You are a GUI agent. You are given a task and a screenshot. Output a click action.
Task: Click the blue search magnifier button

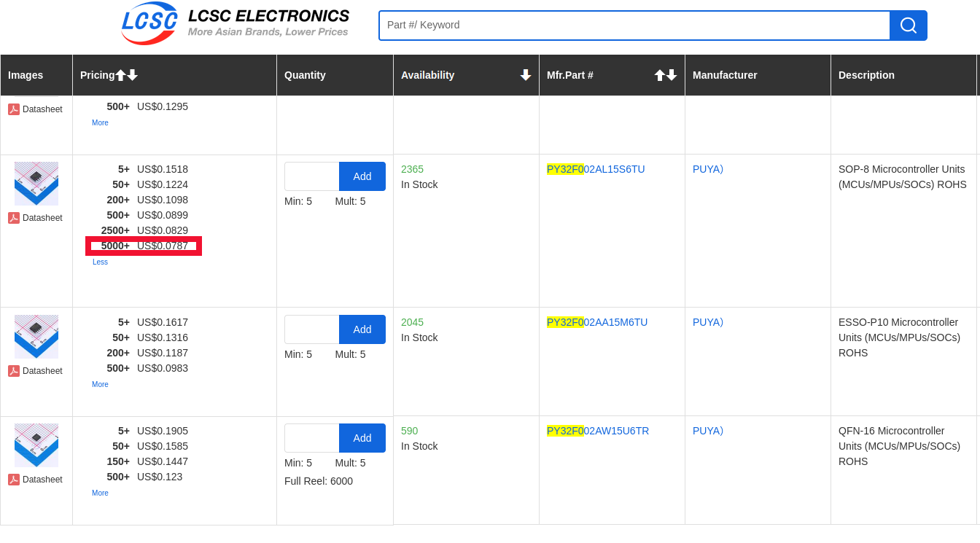tap(909, 26)
